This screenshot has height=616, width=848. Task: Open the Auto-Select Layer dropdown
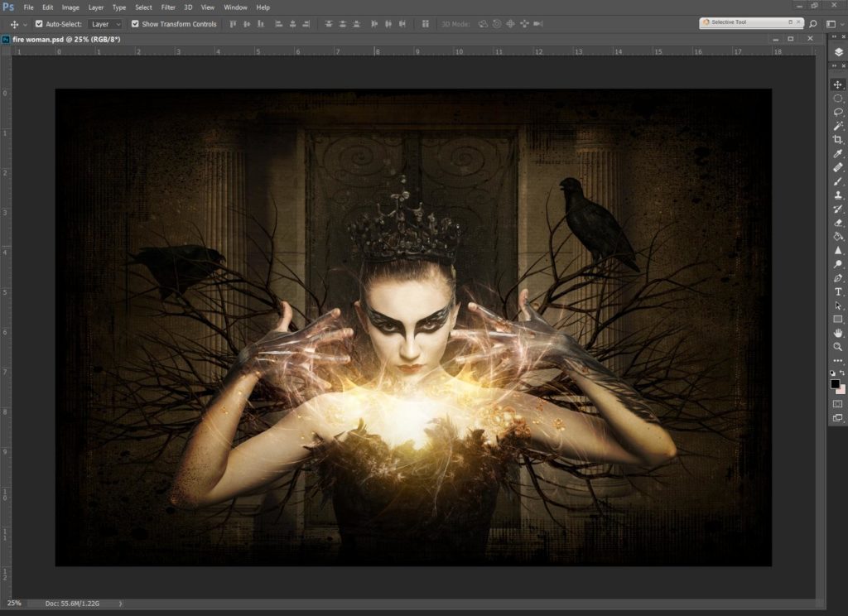pos(105,24)
